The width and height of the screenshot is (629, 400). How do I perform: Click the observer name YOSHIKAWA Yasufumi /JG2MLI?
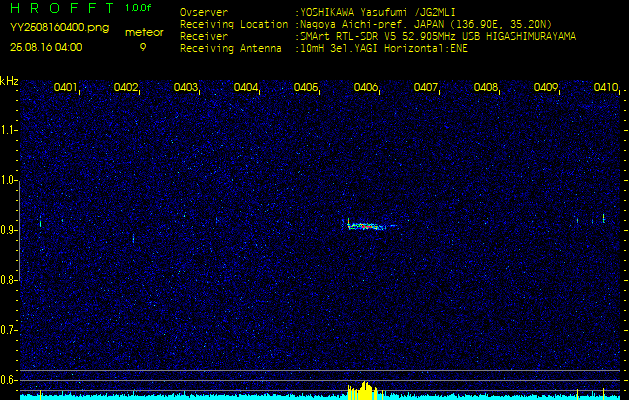378,12
